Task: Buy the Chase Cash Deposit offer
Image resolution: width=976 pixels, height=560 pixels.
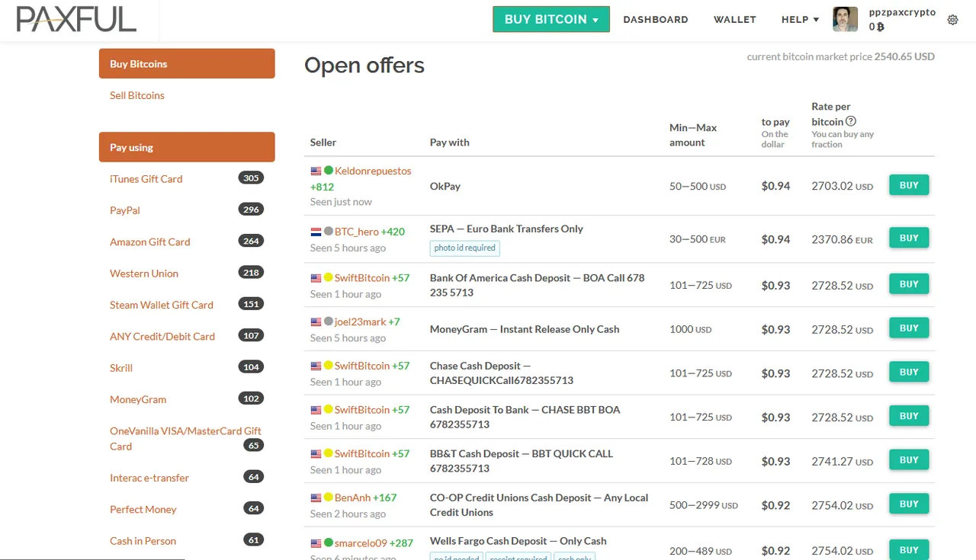Action: [x=909, y=373]
